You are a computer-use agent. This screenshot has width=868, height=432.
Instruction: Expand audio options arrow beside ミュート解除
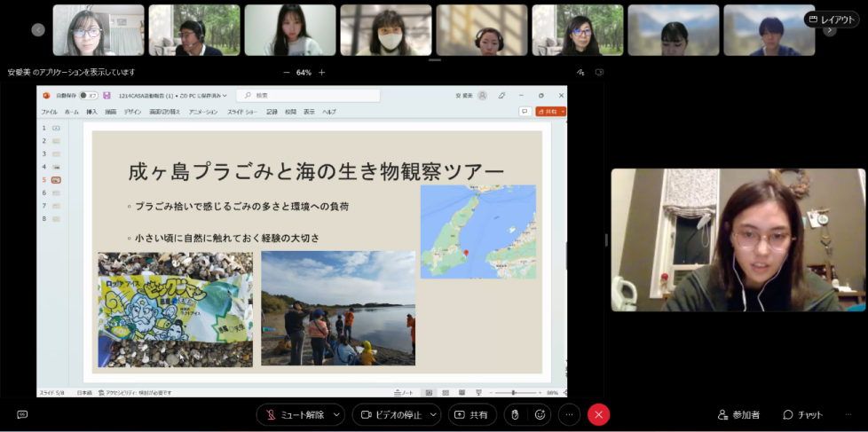point(336,415)
